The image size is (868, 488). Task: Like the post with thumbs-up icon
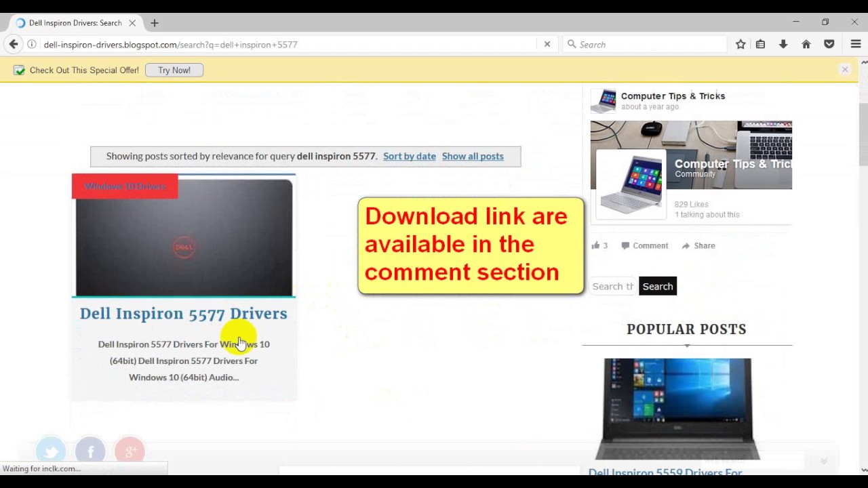pos(595,245)
